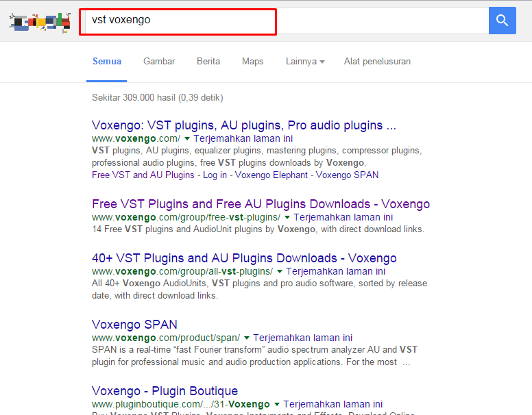The image size is (532, 415).
Task: Click the search box containing "vst voxengo"
Action: point(178,21)
